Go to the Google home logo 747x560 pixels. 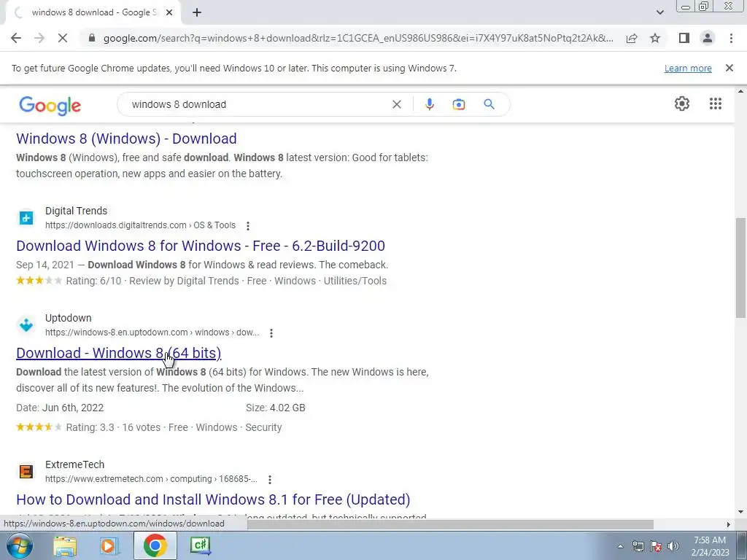pyautogui.click(x=50, y=105)
